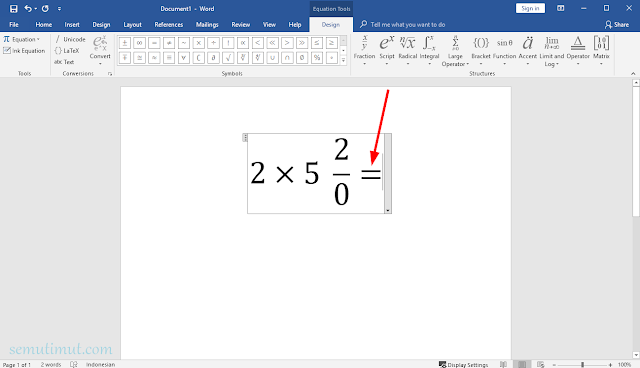This screenshot has height=368, width=640.
Task: Insert the infinity symbol
Action: point(139,42)
